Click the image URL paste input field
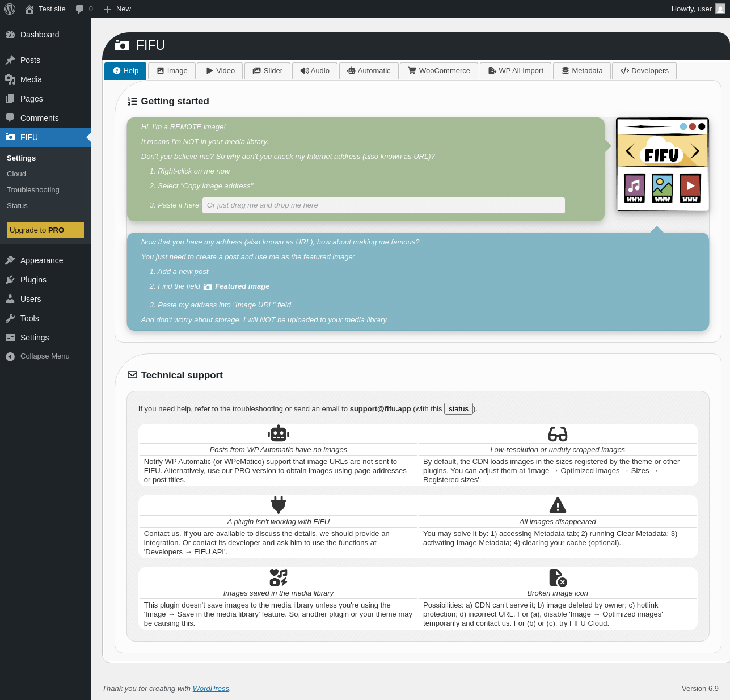Viewport: 730px width, 700px height. point(383,205)
